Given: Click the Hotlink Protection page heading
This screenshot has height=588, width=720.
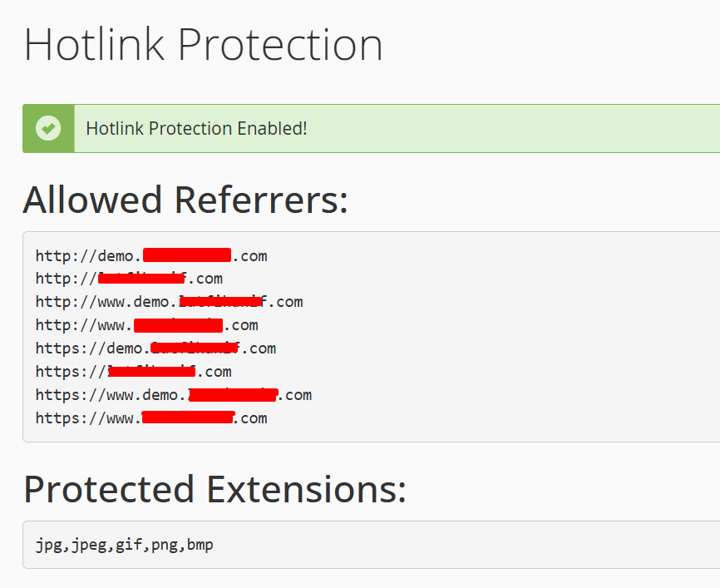Looking at the screenshot, I should coord(203,45).
